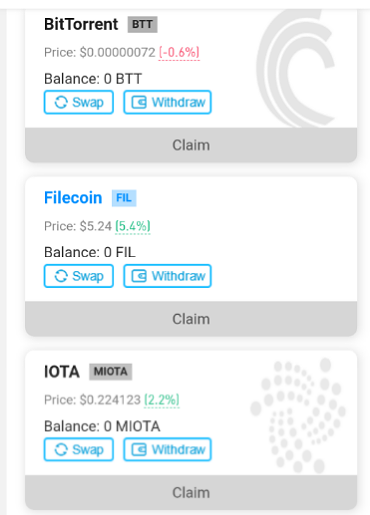Viewport: 370px width, 515px height.
Task: Click the wallet icon in BitTorrent Withdraw
Action: (x=139, y=102)
